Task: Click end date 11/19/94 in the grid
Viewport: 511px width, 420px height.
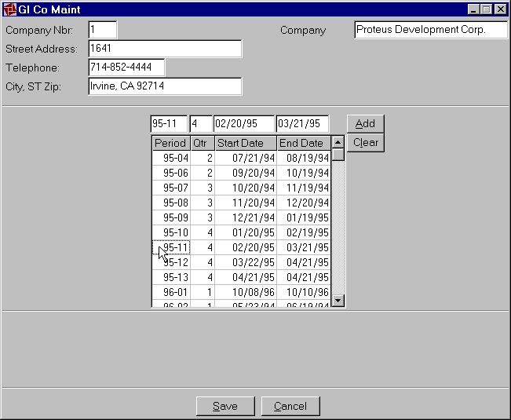Action: coord(304,188)
